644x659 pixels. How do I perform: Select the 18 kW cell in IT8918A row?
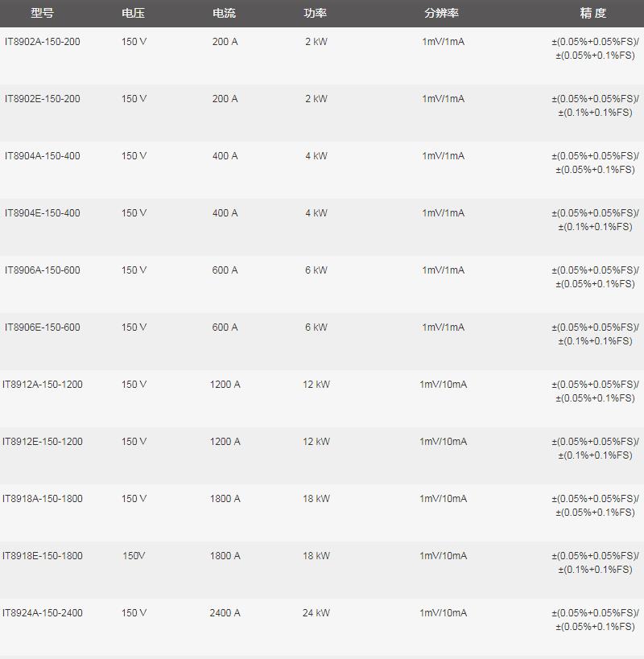[x=316, y=499]
